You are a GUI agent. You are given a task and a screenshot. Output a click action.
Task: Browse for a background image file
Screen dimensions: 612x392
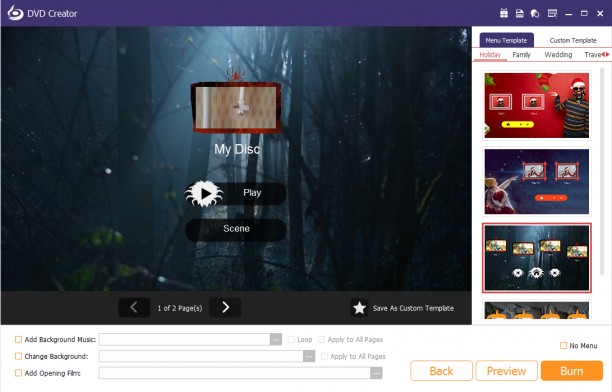[309, 356]
